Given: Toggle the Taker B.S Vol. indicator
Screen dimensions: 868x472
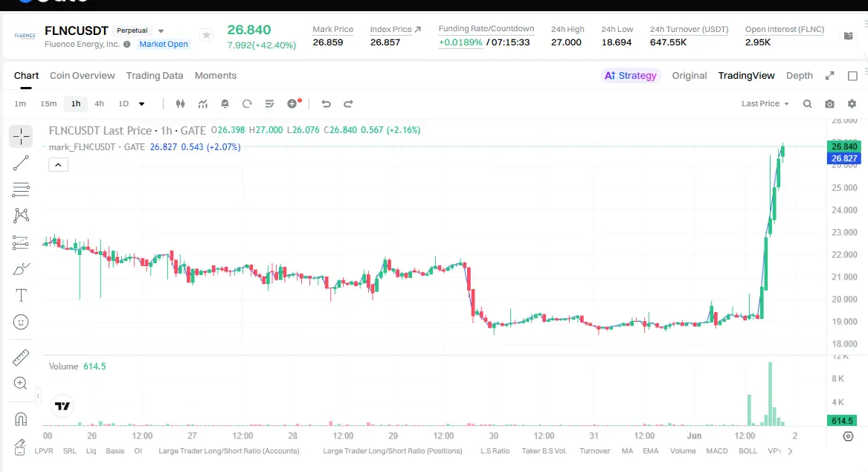Looking at the screenshot, I should (544, 451).
